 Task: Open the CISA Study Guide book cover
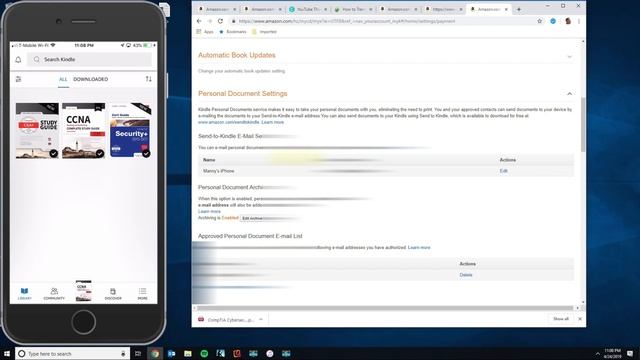point(37,130)
